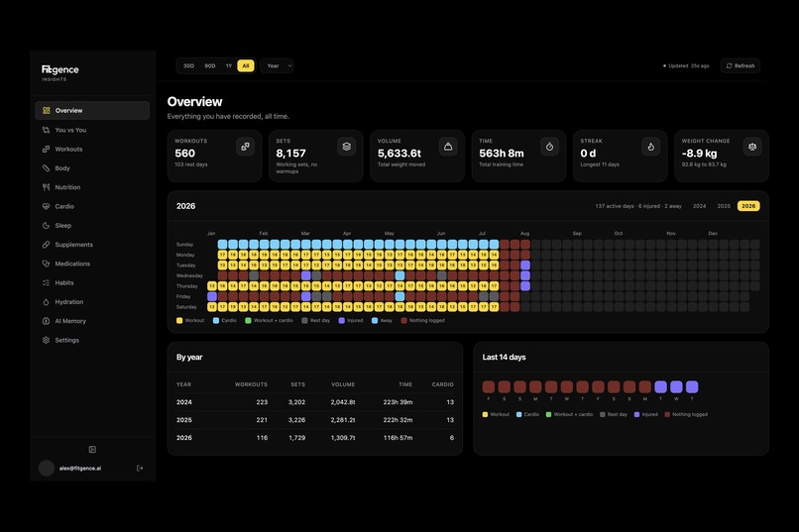The height and width of the screenshot is (532, 799).
Task: Click the Time card stopwatch icon
Action: (549, 147)
